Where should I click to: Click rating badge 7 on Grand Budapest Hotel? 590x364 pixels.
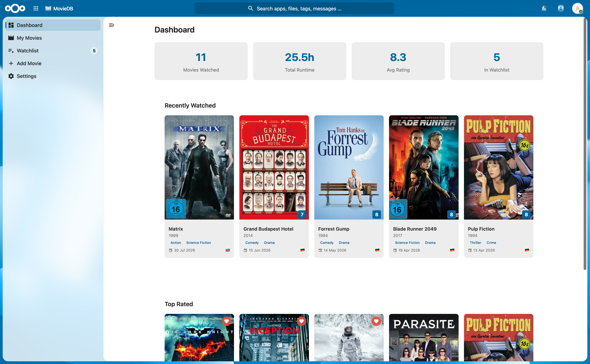coord(302,214)
